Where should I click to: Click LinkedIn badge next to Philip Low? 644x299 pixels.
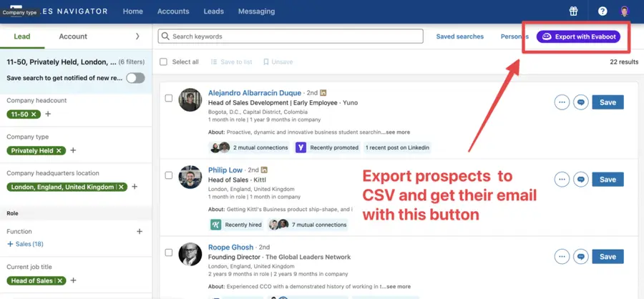coord(265,170)
